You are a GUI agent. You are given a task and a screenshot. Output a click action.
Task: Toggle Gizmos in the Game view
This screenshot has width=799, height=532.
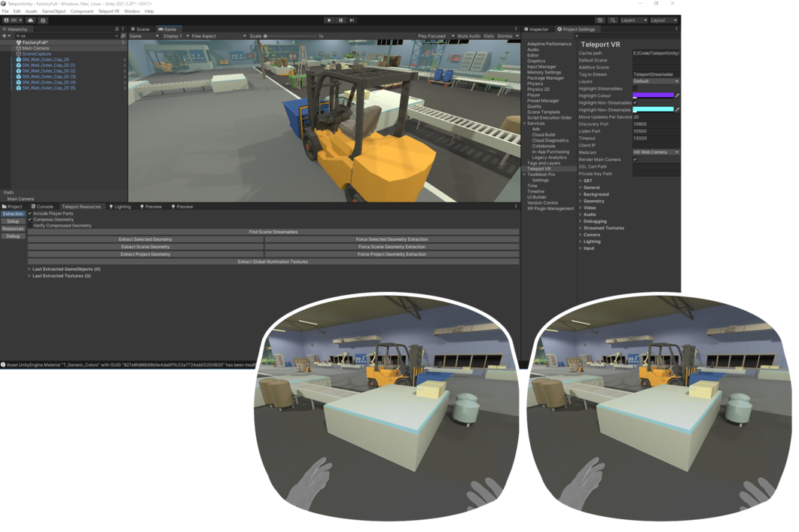click(505, 36)
